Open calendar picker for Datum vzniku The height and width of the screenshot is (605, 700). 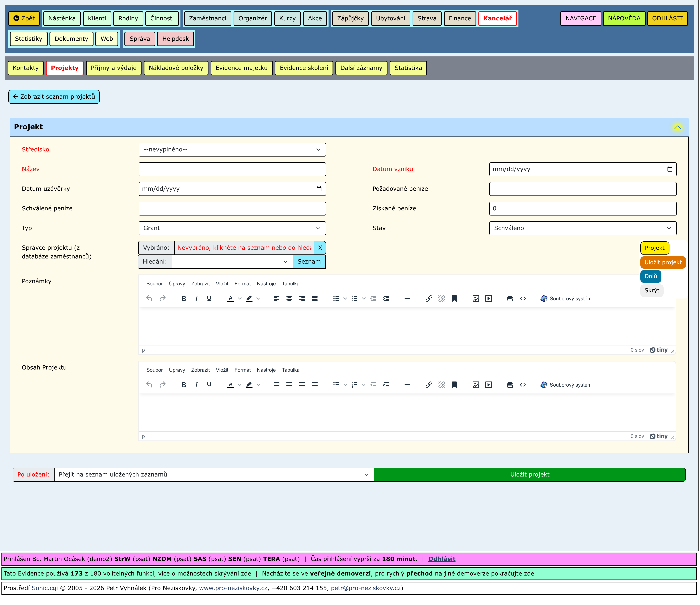coord(670,169)
